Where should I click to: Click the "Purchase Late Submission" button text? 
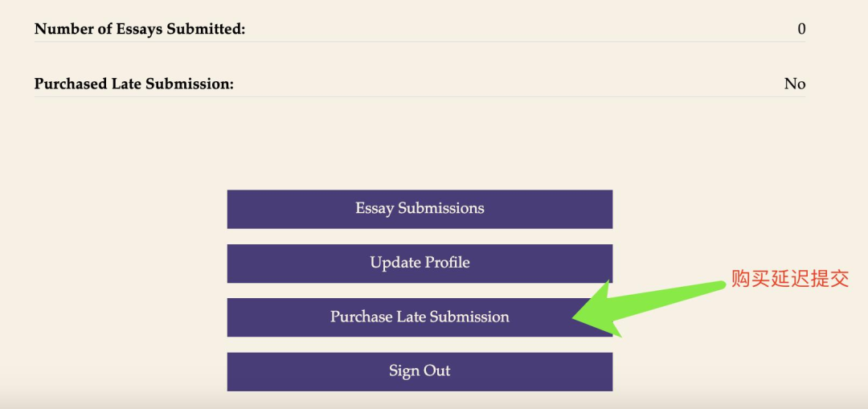pyautogui.click(x=420, y=317)
